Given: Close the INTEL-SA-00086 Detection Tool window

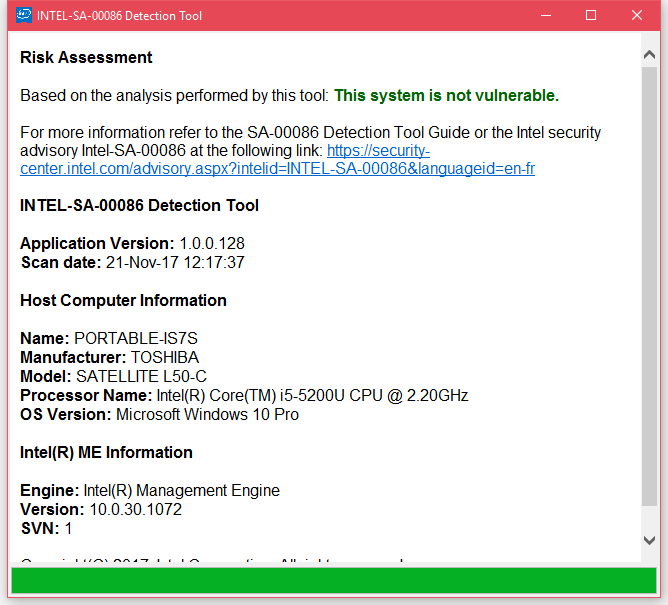Looking at the screenshot, I should pyautogui.click(x=637, y=15).
